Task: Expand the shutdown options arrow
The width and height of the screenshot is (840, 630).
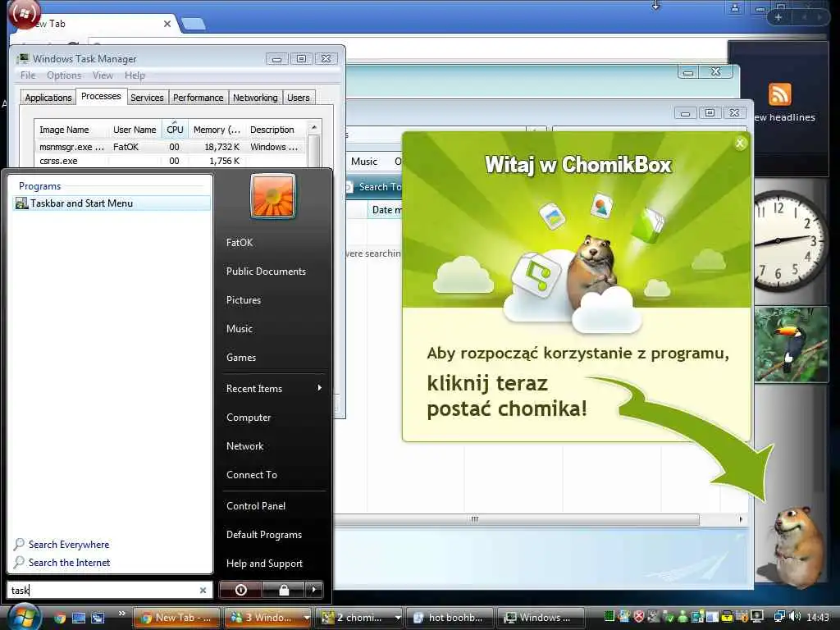Action: 314,590
